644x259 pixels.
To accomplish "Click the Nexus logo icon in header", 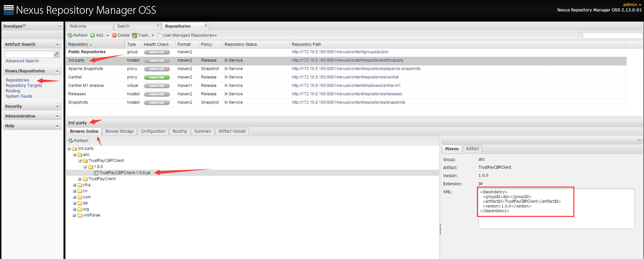I will (x=9, y=10).
